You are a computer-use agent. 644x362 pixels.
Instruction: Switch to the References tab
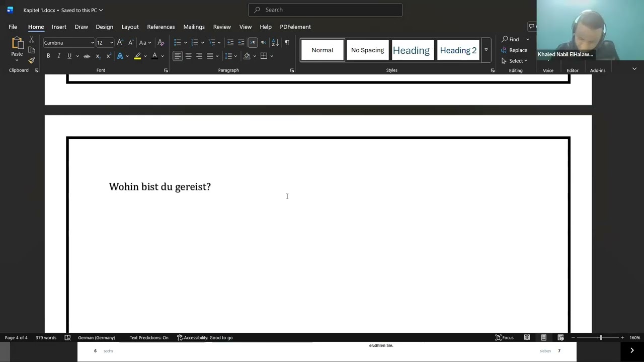161,27
